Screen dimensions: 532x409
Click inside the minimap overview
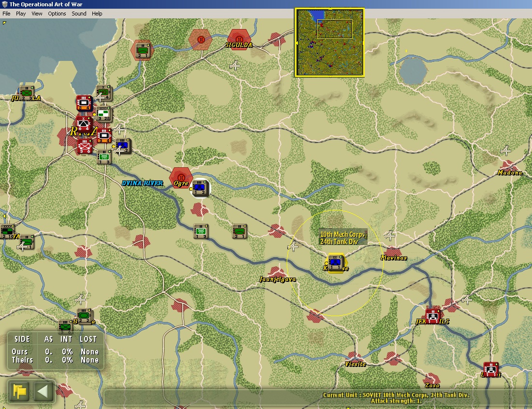pyautogui.click(x=330, y=43)
